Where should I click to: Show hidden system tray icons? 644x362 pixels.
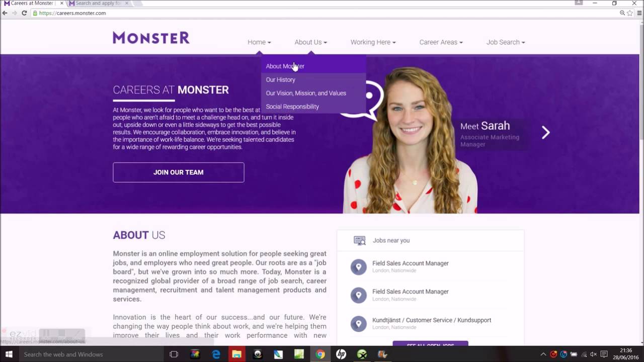[544, 354]
